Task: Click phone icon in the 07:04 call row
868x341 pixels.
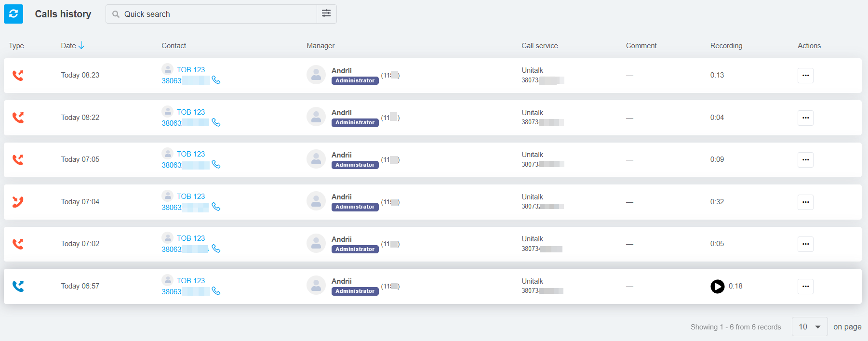Action: (x=216, y=207)
